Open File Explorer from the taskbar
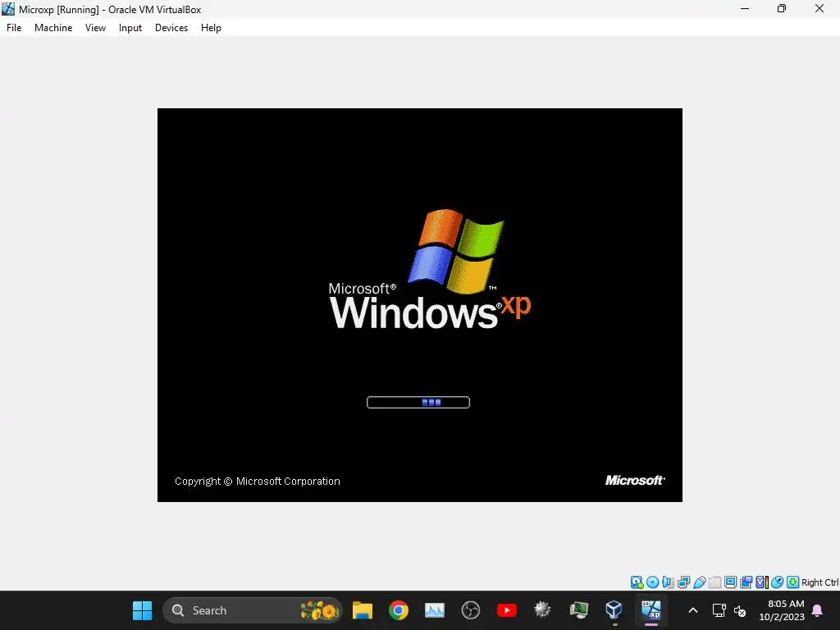The width and height of the screenshot is (840, 630). 362,610
